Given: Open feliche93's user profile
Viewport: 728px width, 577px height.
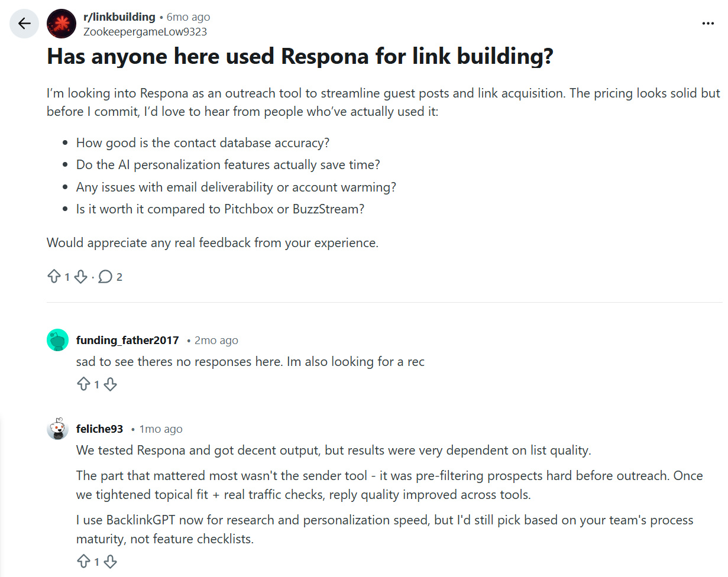Looking at the screenshot, I should [99, 429].
